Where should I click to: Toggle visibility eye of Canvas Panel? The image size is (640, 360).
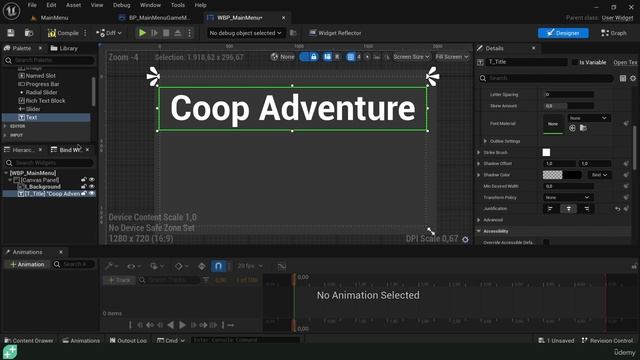pos(92,180)
